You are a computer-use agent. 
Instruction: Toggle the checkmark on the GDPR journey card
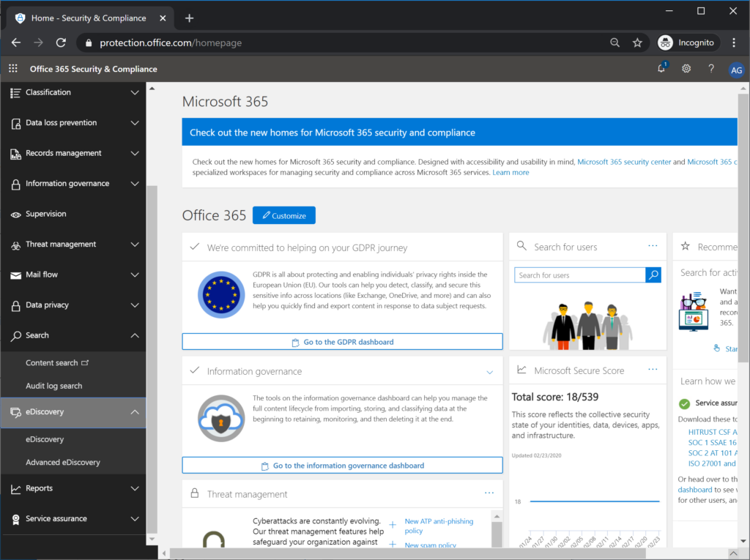[196, 247]
